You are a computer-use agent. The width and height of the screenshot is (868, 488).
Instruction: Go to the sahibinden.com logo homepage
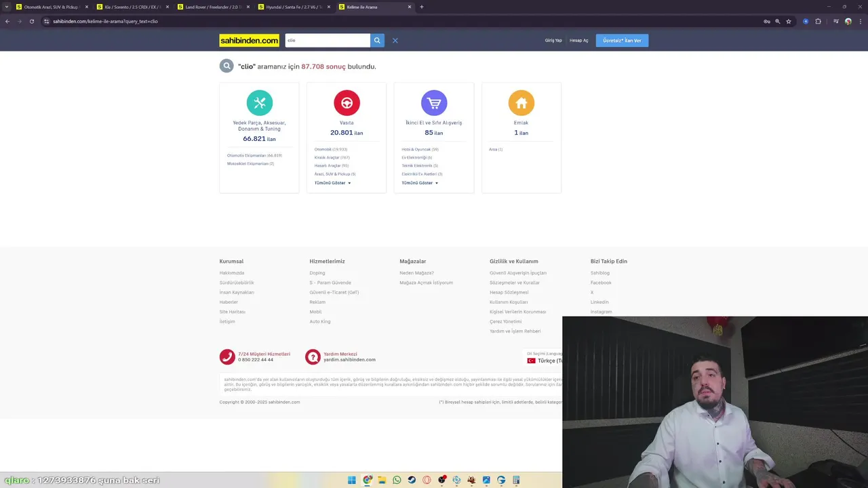pyautogui.click(x=249, y=41)
